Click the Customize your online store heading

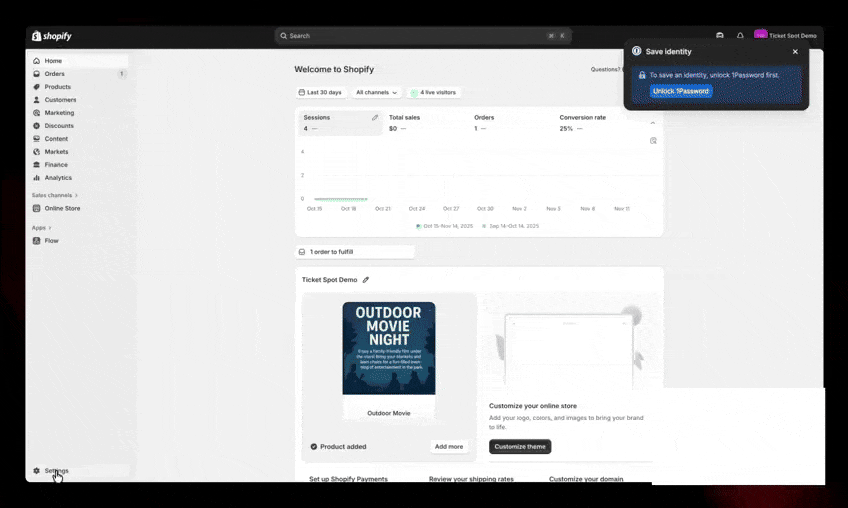click(x=533, y=406)
